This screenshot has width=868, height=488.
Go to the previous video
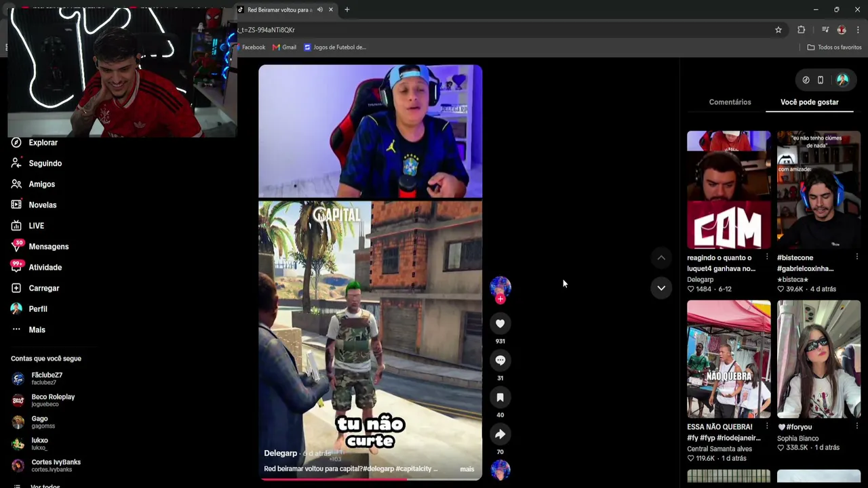(661, 258)
